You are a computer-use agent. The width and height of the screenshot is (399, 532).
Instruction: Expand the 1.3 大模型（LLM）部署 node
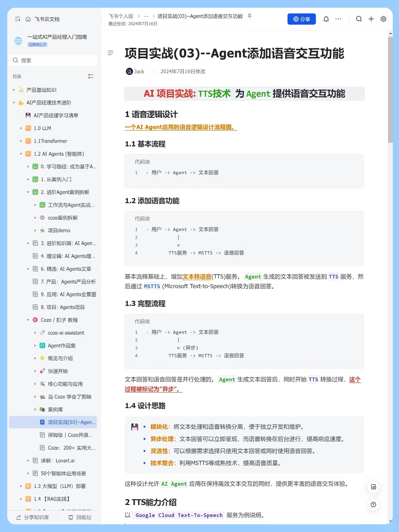(21, 486)
